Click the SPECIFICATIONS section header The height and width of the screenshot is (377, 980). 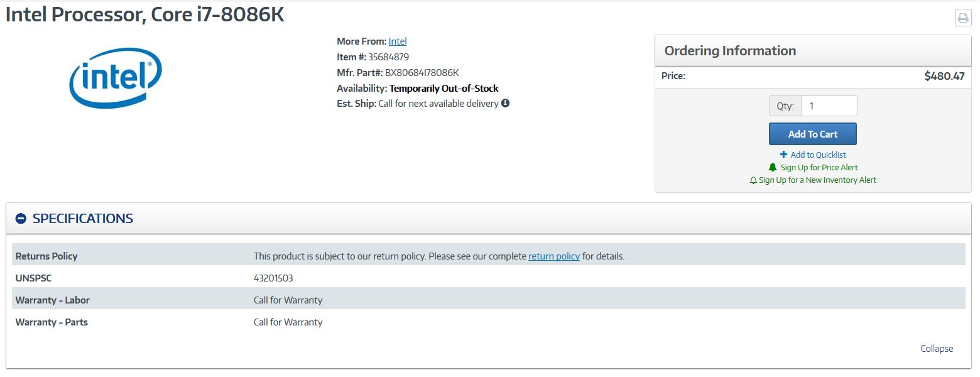82,219
